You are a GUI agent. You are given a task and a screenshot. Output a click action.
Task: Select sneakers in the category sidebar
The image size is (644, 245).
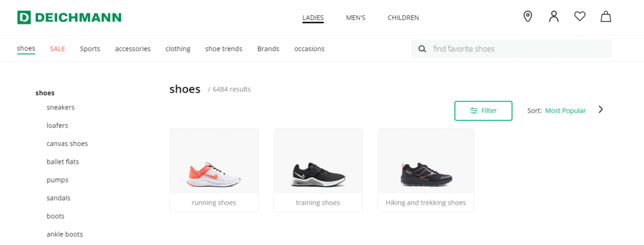[x=61, y=107]
